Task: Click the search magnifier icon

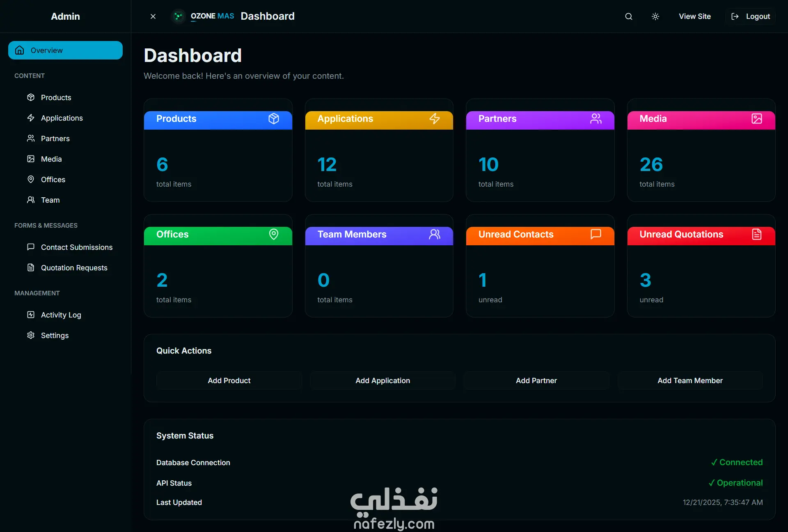Action: click(x=628, y=16)
